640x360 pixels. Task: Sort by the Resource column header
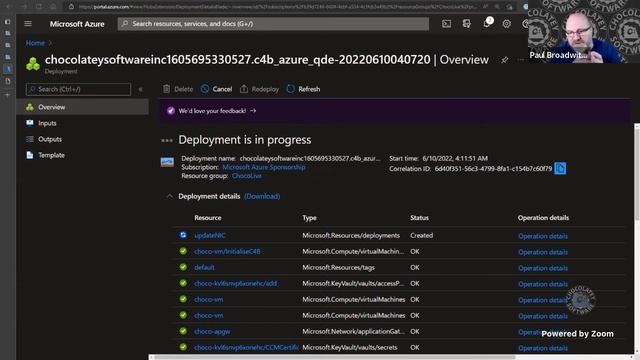pos(208,218)
